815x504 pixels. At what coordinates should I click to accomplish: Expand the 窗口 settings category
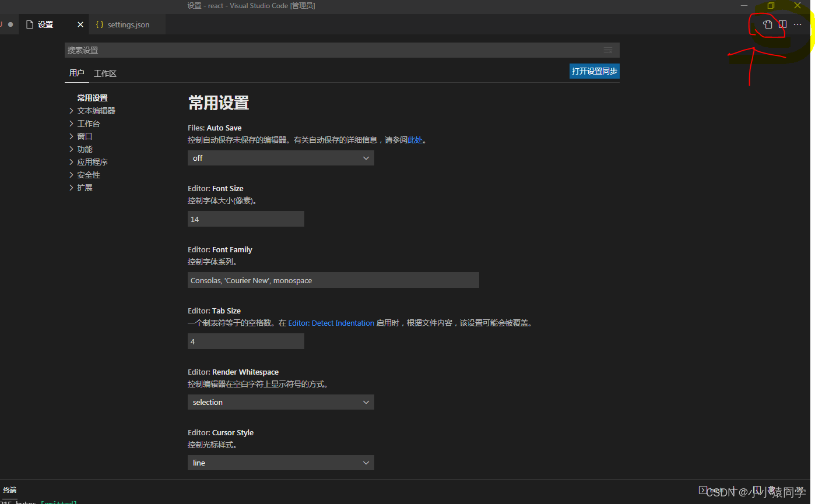[x=85, y=136]
